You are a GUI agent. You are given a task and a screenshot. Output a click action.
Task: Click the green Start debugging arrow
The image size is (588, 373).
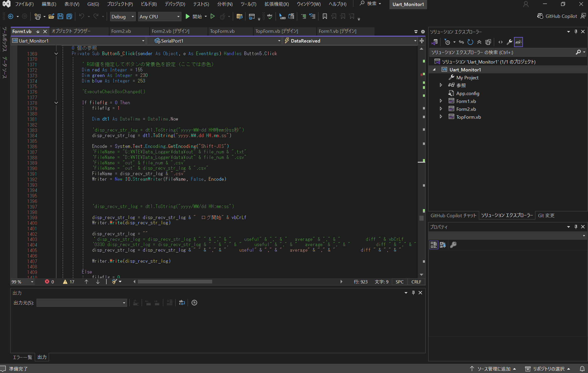tap(188, 17)
